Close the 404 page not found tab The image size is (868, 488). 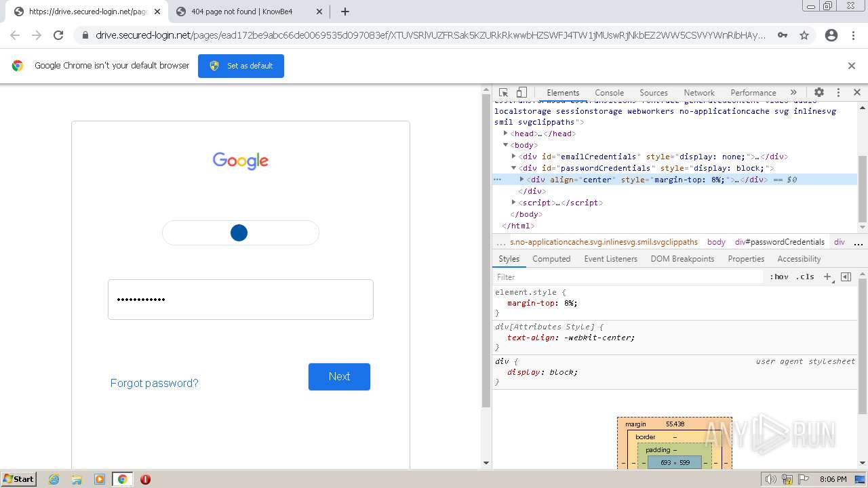(x=319, y=12)
